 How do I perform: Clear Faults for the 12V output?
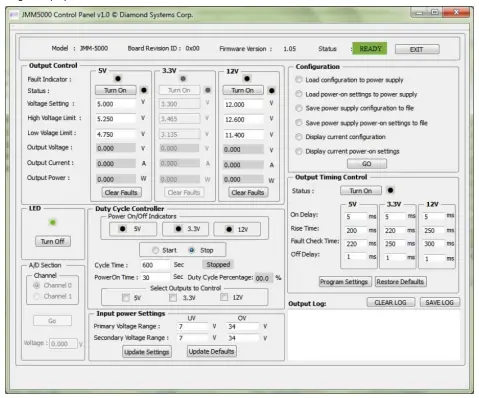click(x=248, y=192)
